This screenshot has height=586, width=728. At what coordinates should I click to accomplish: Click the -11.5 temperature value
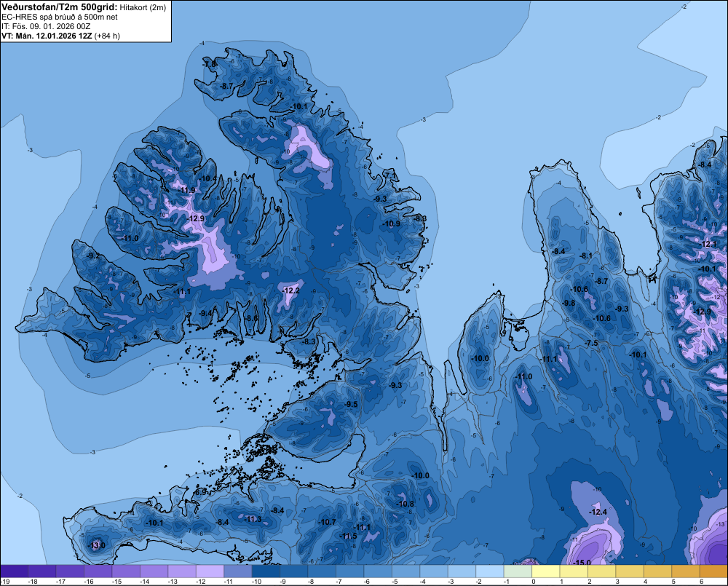pos(349,536)
